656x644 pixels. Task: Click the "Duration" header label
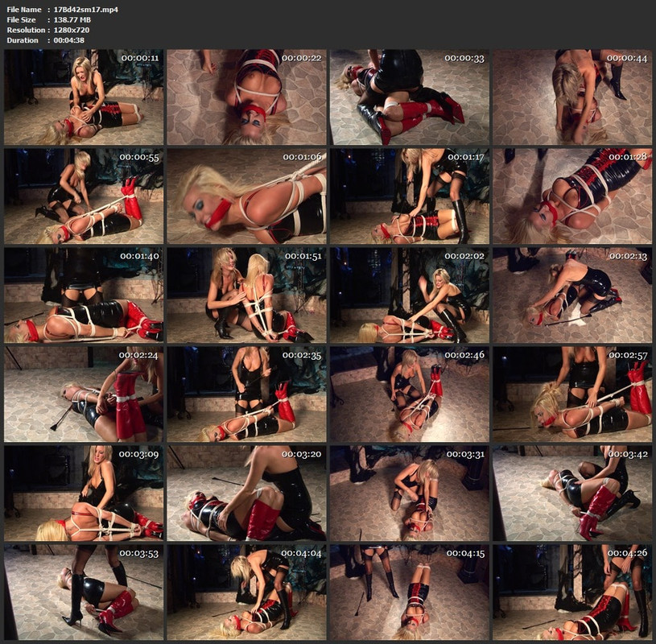pyautogui.click(x=23, y=40)
